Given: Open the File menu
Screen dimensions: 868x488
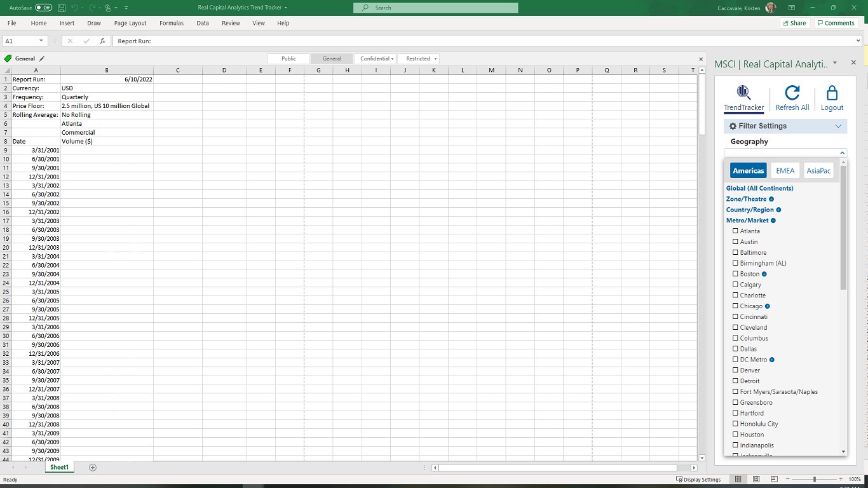Looking at the screenshot, I should pyautogui.click(x=12, y=23).
